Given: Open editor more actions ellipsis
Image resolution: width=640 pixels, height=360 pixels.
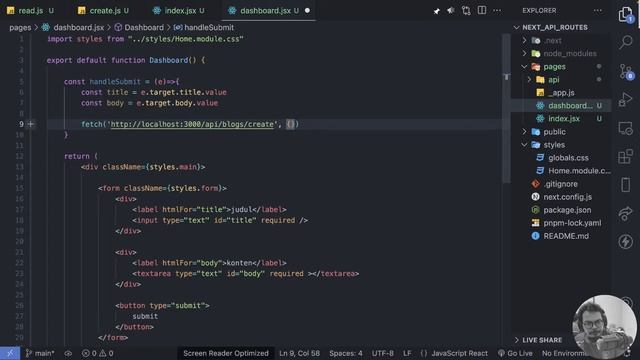Looking at the screenshot, I should [497, 11].
